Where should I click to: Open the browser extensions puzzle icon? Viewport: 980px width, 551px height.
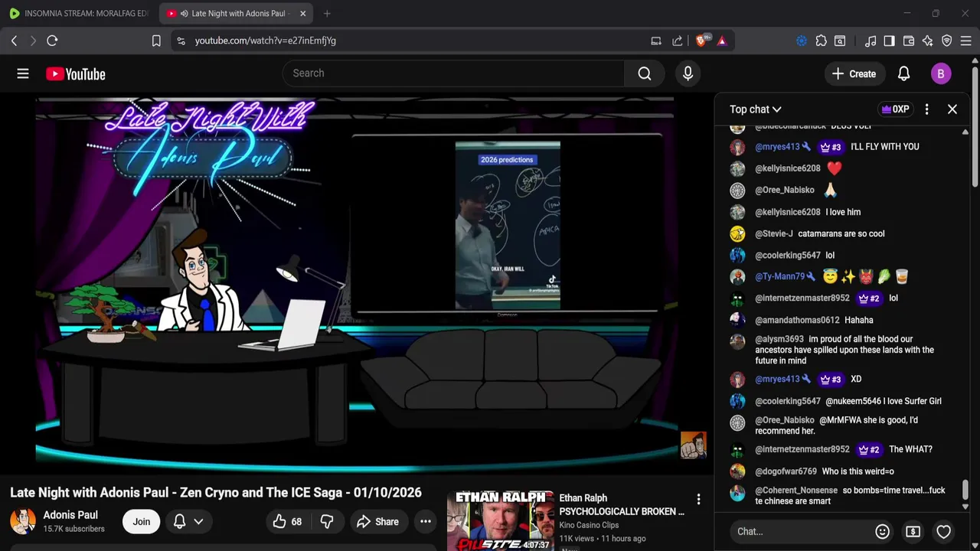point(821,41)
